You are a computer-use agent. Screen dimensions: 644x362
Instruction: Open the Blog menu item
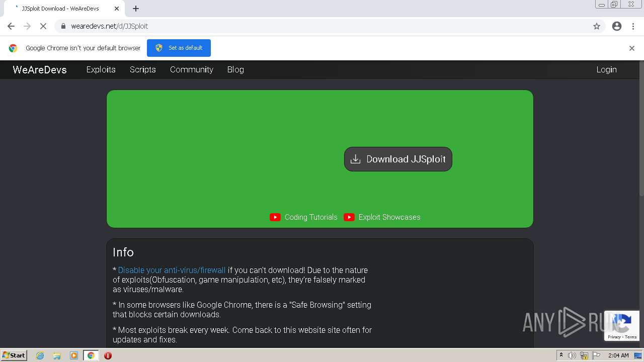tap(235, 69)
